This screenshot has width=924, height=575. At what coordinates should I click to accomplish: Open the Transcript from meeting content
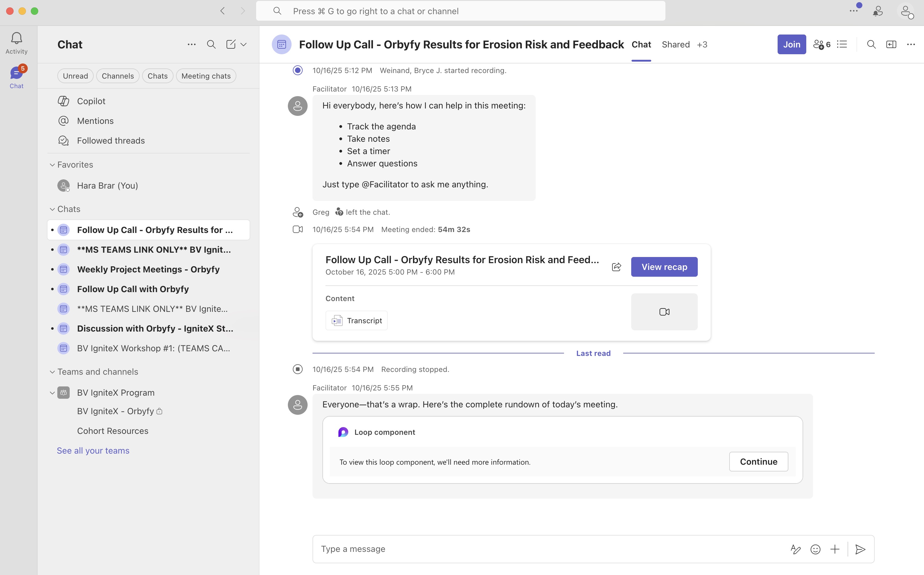(x=356, y=320)
